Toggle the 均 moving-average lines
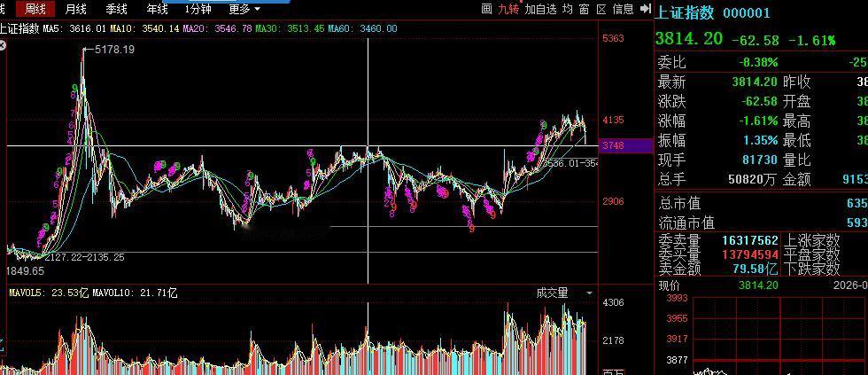 [x=568, y=9]
